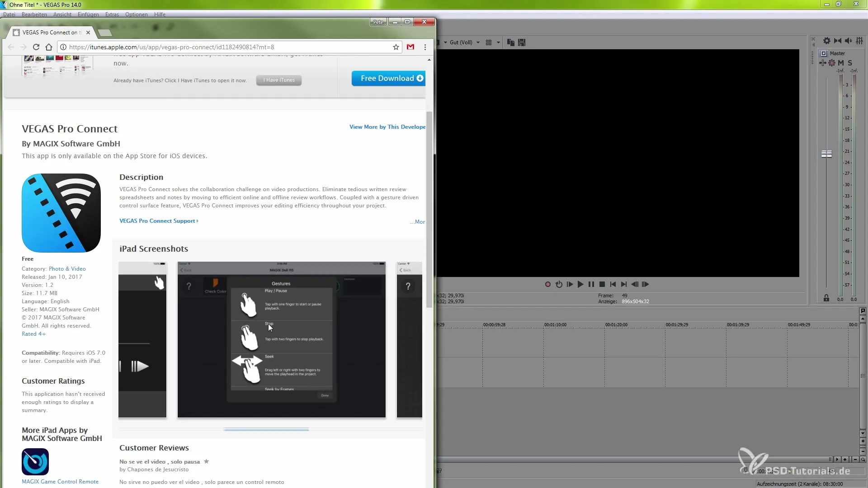The height and width of the screenshot is (488, 868).
Task: Save preview snapshot to file
Action: 522,42
